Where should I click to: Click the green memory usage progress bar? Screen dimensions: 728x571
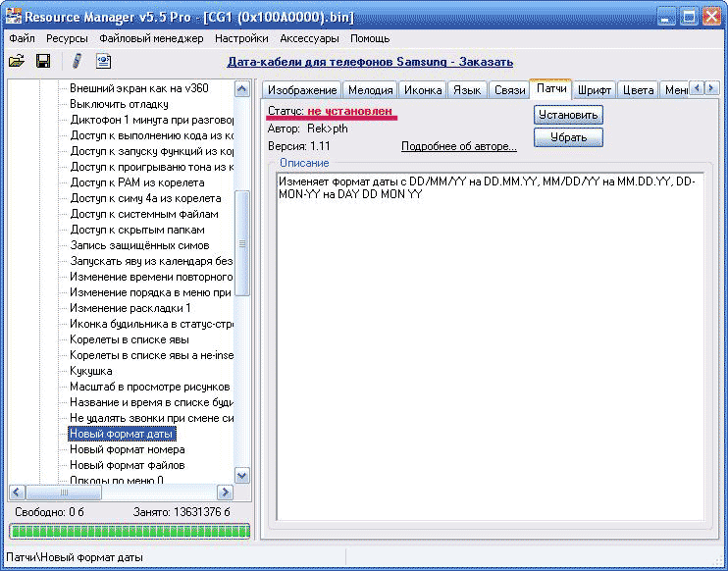[130, 531]
